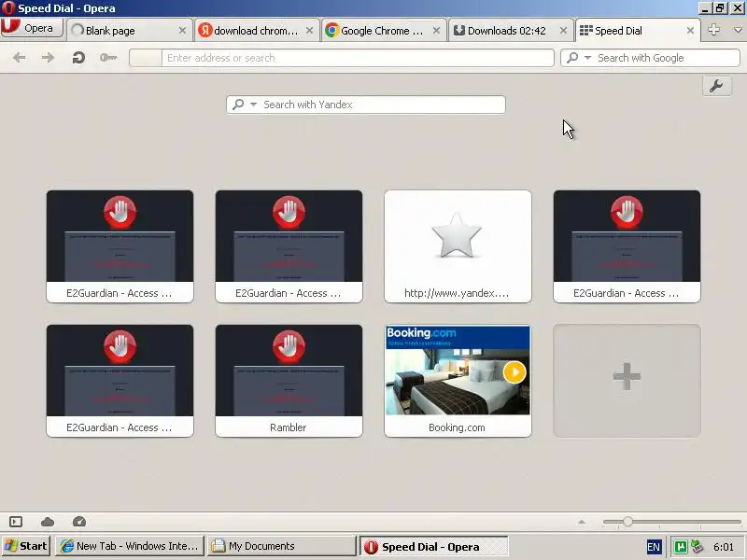Open the http://www.yandex.... speed dial tile

458,246
